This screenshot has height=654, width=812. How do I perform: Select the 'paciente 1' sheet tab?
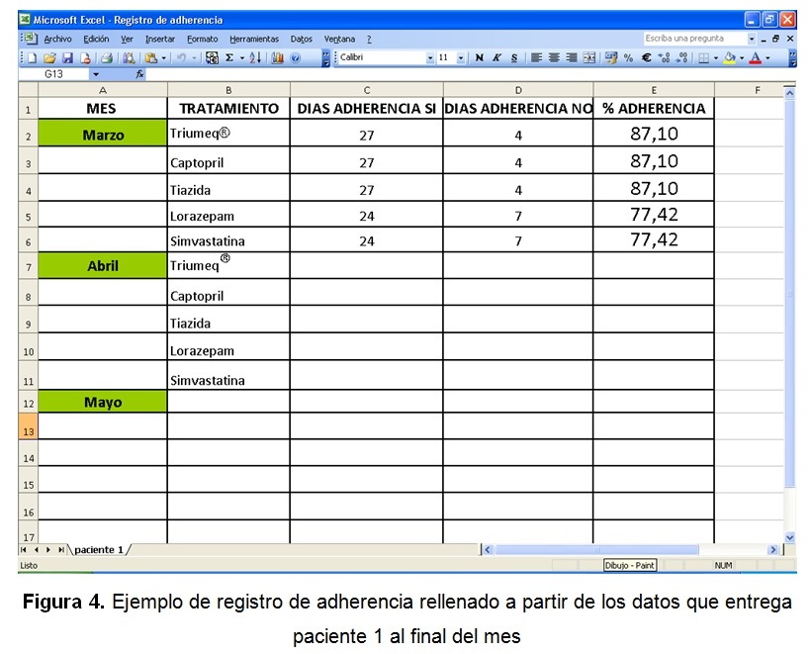99,549
